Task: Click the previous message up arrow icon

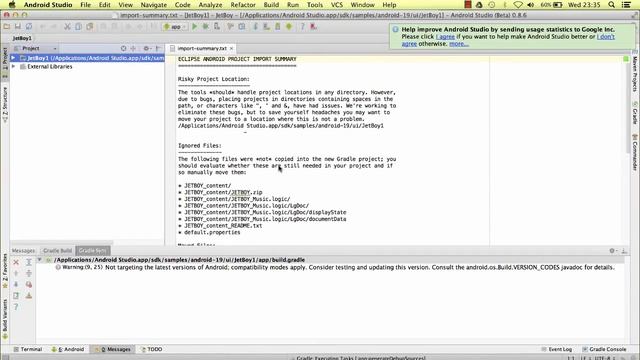Action: coord(16,273)
